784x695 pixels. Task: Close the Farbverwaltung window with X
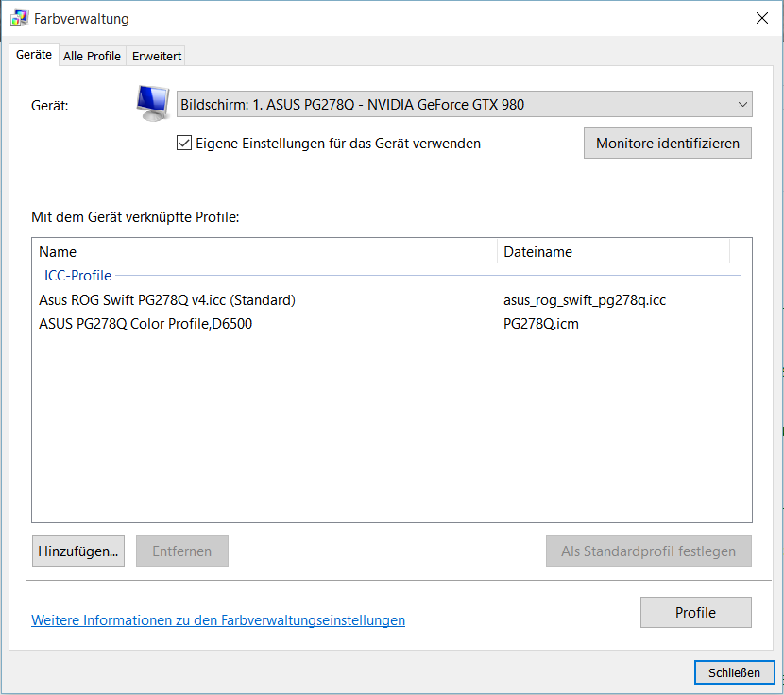[x=762, y=19]
